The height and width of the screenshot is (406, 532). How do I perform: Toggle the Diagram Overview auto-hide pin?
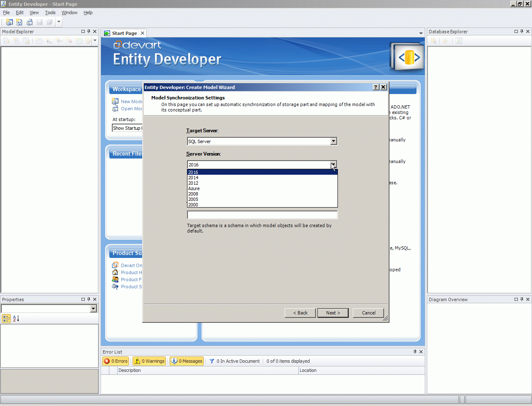tap(522, 300)
